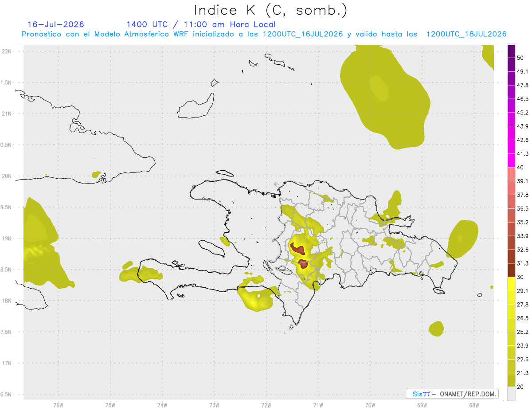Click legend value '25.2'
Screen dimensions: 532x411
tap(523, 332)
